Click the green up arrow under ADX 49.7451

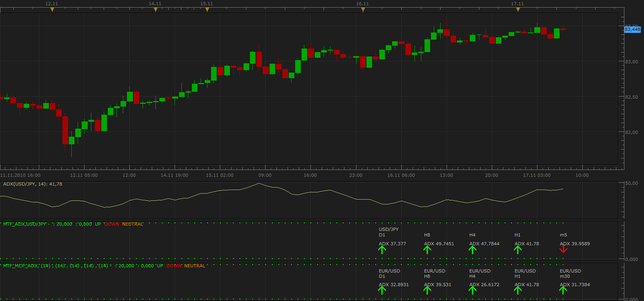click(427, 250)
